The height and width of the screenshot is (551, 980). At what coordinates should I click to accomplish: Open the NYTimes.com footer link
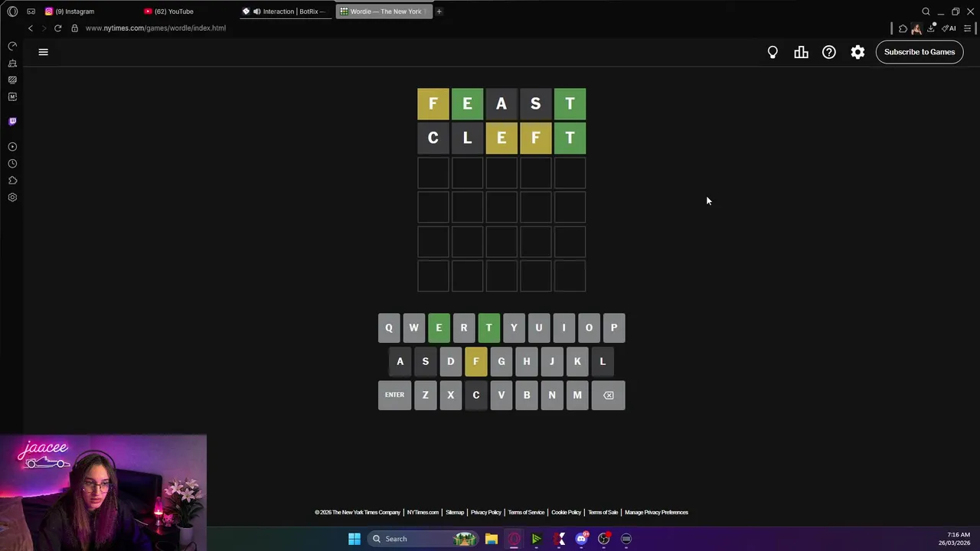coord(423,513)
